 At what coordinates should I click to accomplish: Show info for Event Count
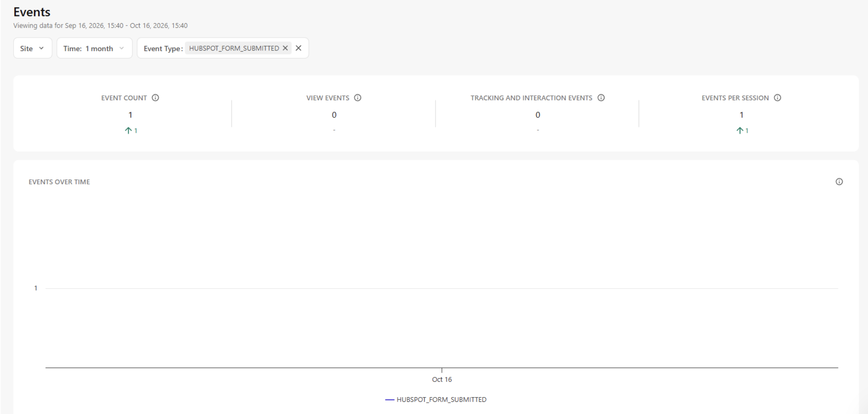click(155, 98)
